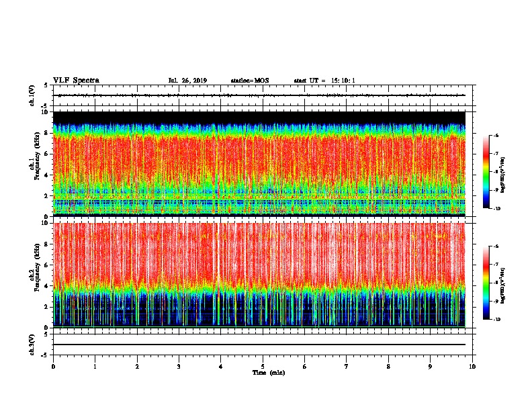Viewport: 532px width, 411px height.
Task: Click time axis tick label "3"
Action: [179, 367]
